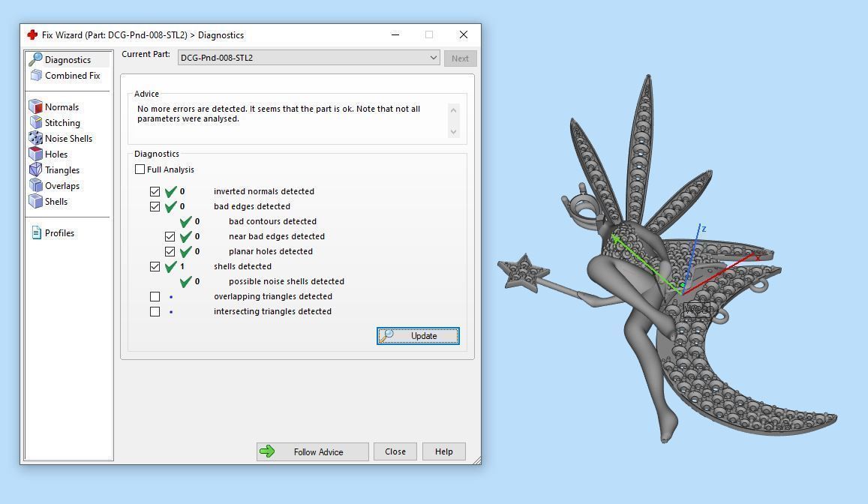Uncheck bad edges detected checkbox
The height and width of the screenshot is (504, 868).
[155, 206]
